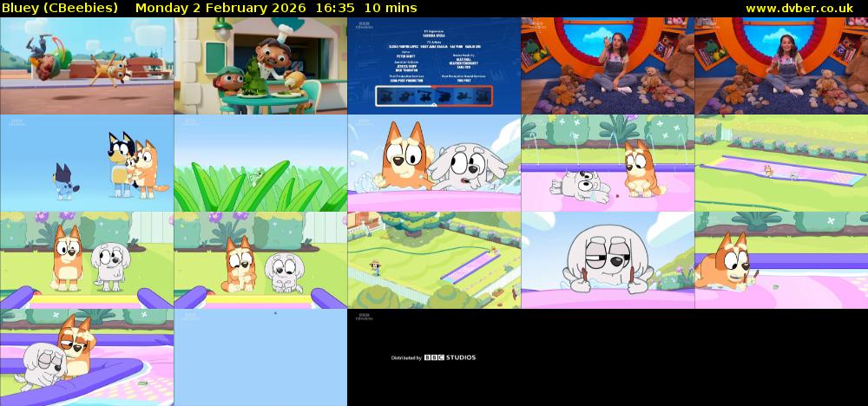Open the Bluey family hugging thumbnail
This screenshot has width=868, height=406.
tap(87, 163)
